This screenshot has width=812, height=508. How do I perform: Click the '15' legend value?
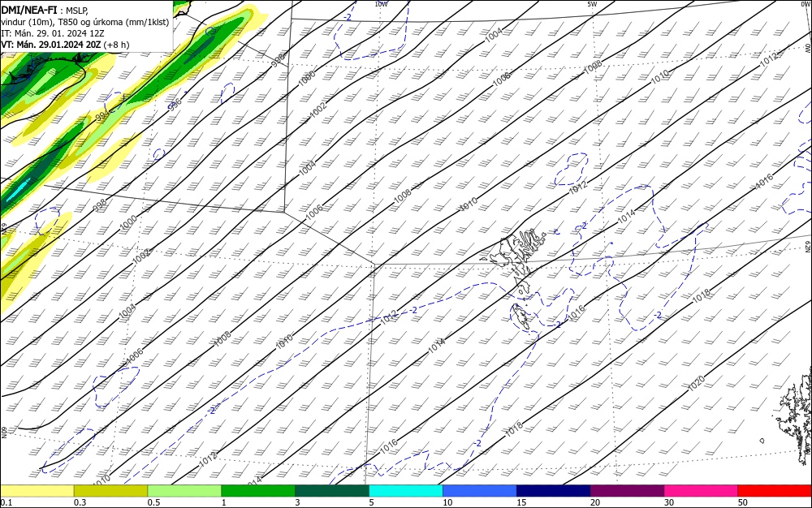pyautogui.click(x=521, y=502)
